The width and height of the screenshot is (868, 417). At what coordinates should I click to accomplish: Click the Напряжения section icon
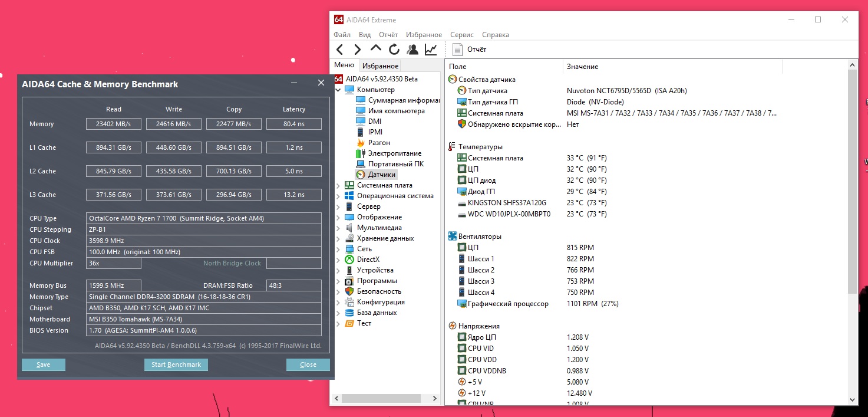tap(453, 326)
